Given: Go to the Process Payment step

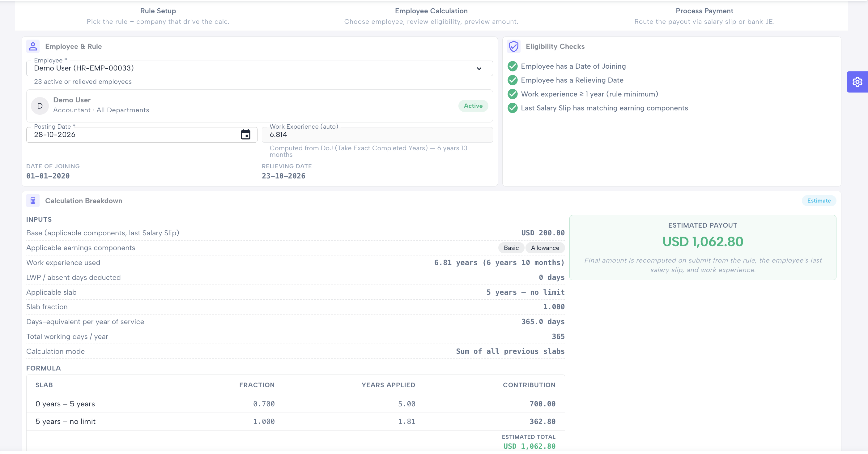Looking at the screenshot, I should pyautogui.click(x=704, y=16).
